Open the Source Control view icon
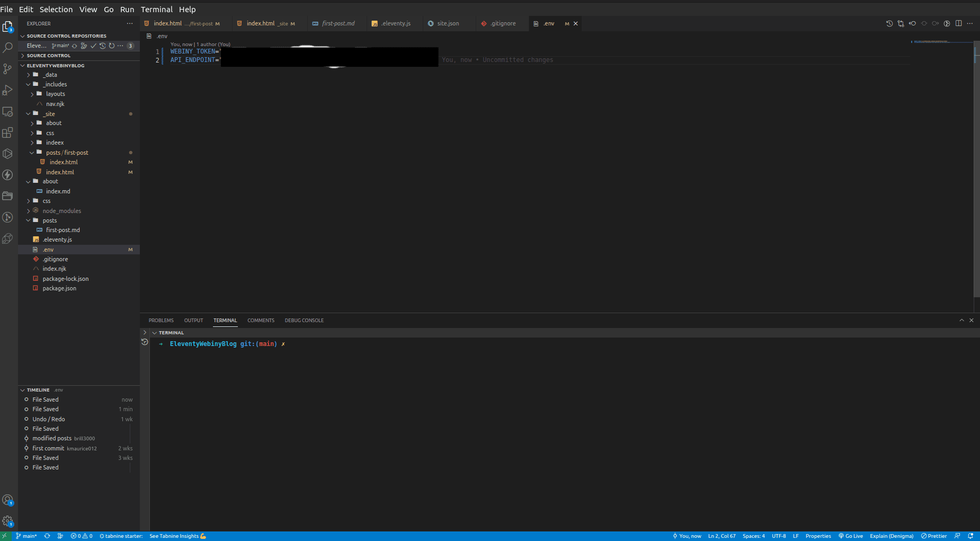Screen dimensions: 980x541 (7, 69)
